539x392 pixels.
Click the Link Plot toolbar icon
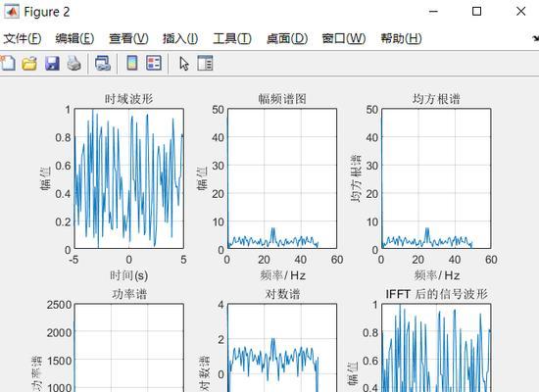click(x=103, y=64)
